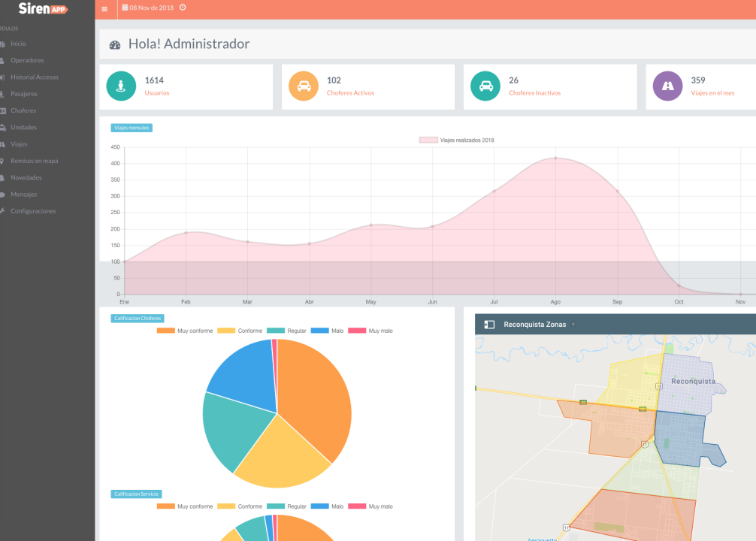Click the yellow zone on the Reconquista map
Image resolution: width=756 pixels, height=541 pixels.
[x=631, y=383]
